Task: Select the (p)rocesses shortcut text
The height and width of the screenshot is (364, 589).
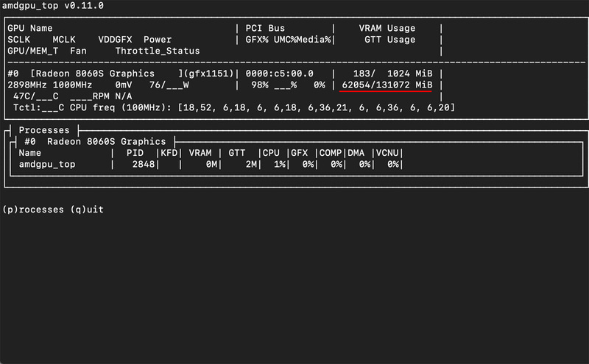Action: point(33,210)
